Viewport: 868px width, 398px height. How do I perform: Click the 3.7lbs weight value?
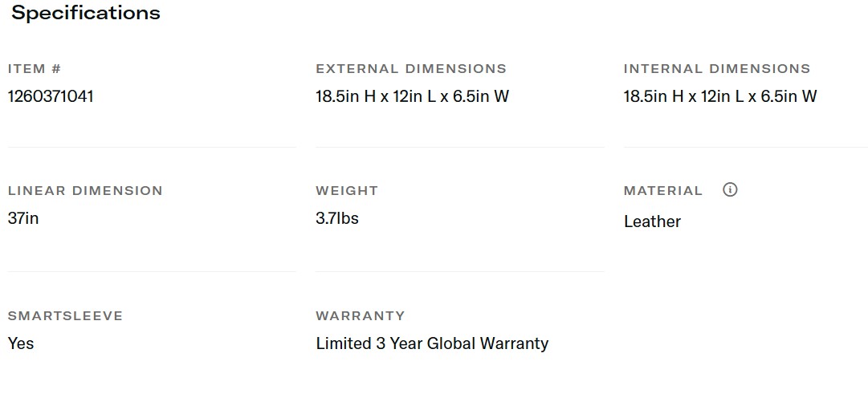[x=337, y=218]
